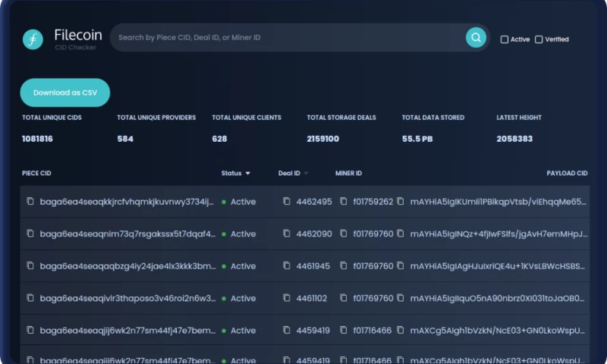Select piece CID text baga6ea4seaqaqbzg4iy24jae4lx3kkk3bm
Viewport: 607px width, 364px height.
click(x=127, y=266)
